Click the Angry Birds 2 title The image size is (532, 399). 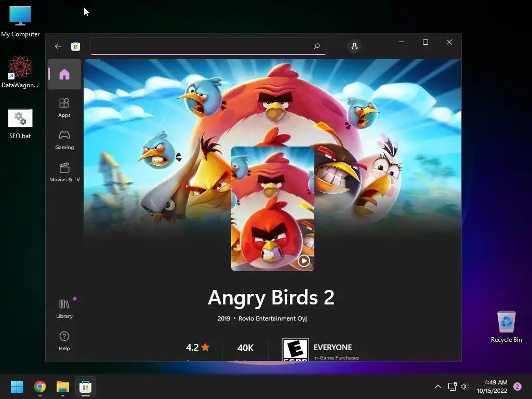pos(271,297)
